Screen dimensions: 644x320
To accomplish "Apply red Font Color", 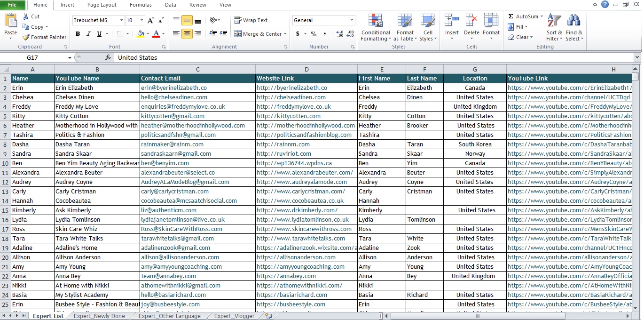I will tap(156, 34).
